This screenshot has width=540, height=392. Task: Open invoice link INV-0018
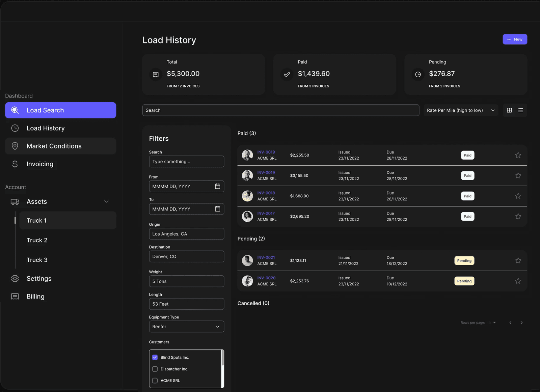click(x=266, y=193)
